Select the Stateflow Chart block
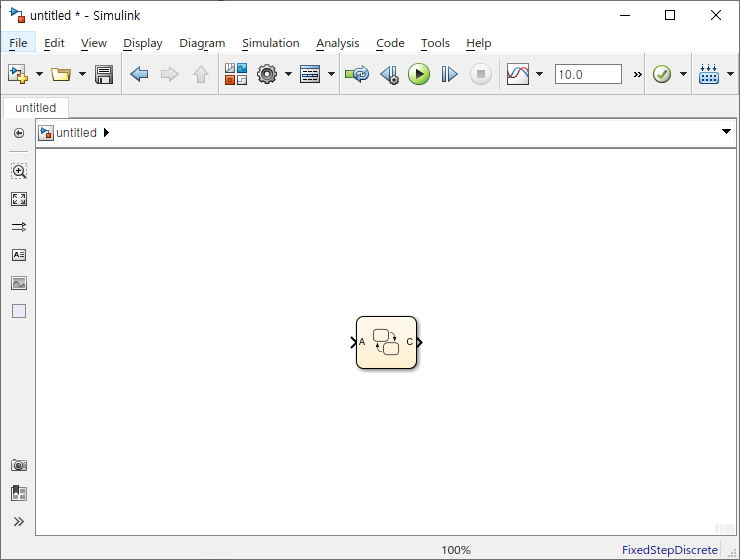 point(387,343)
